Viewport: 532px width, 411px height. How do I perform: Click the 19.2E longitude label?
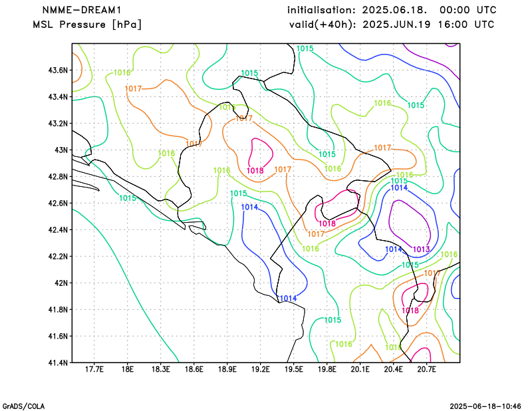(x=261, y=370)
